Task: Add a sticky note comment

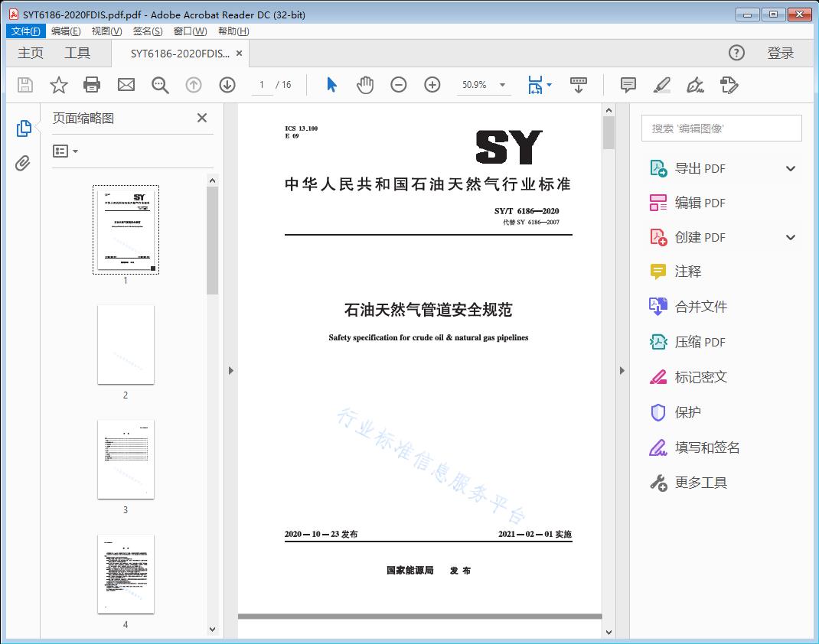Action: point(628,85)
